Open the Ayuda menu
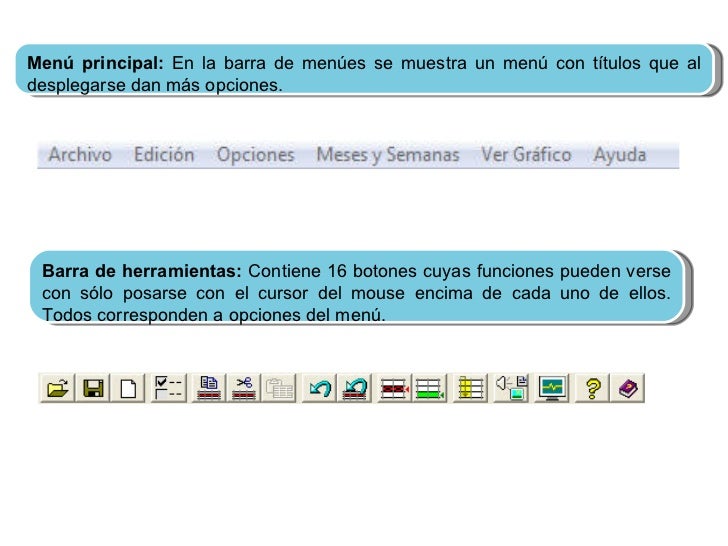Image resolution: width=728 pixels, height=546 pixels. click(620, 155)
